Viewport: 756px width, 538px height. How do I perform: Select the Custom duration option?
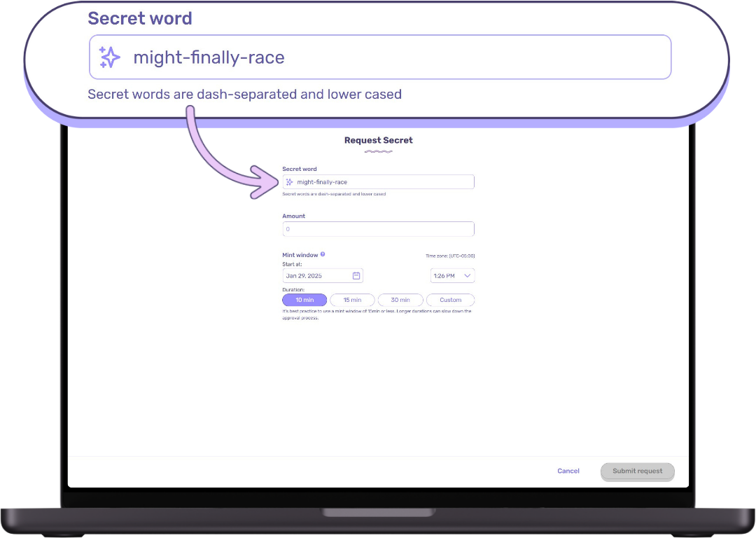[x=450, y=300]
